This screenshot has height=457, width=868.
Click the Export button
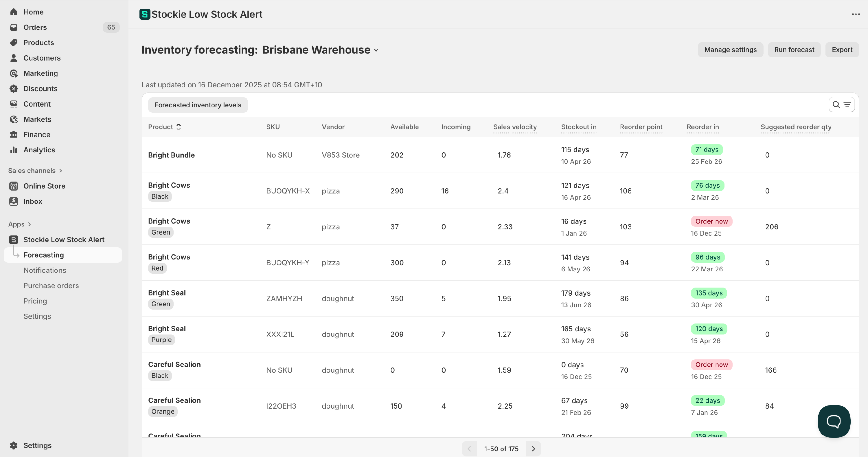click(x=842, y=50)
